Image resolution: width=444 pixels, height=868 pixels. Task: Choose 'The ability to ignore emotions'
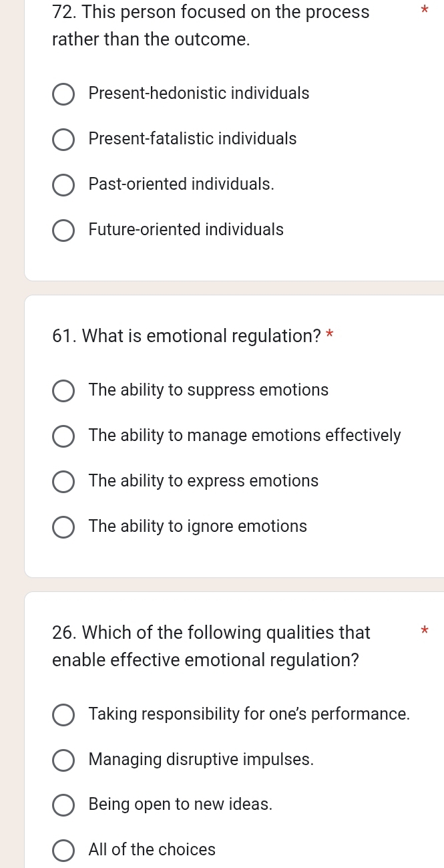click(x=63, y=527)
